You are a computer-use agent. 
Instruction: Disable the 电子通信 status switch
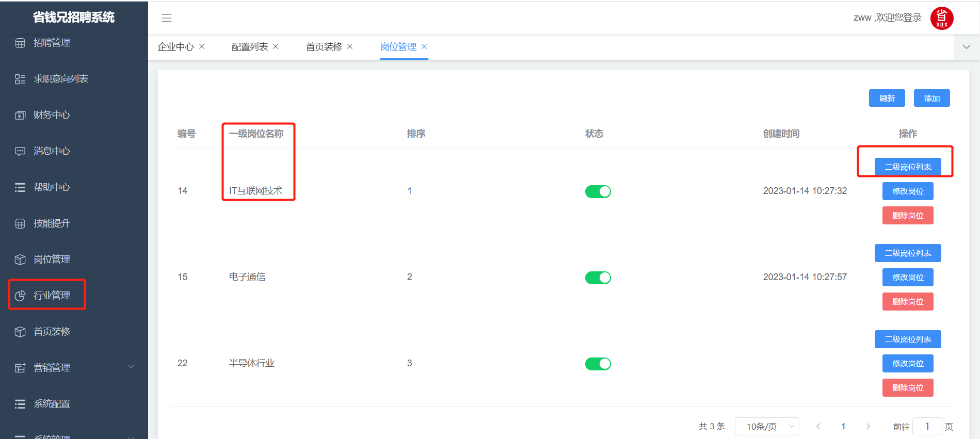click(x=598, y=278)
